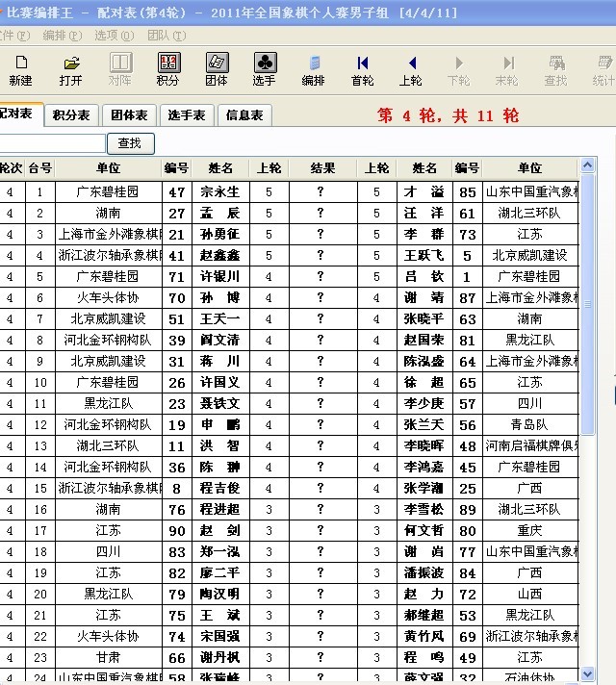
Task: Click the 台号 column header
Action: click(40, 168)
